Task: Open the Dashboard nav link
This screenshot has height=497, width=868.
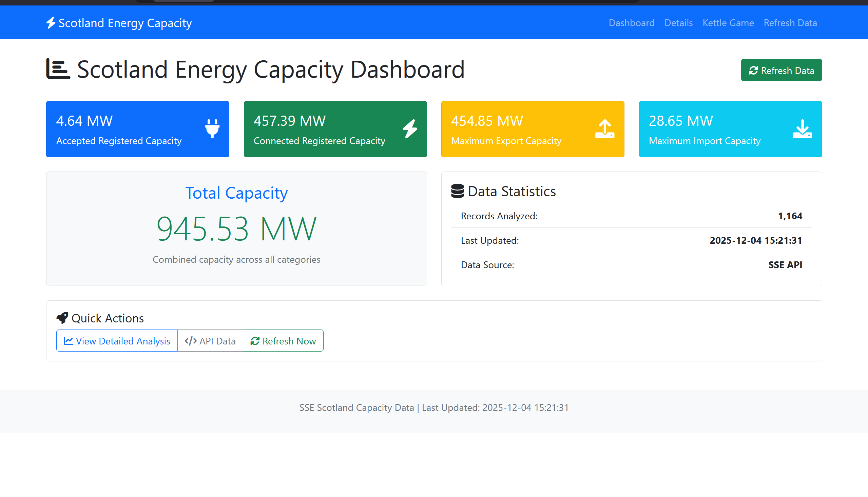Action: [631, 23]
